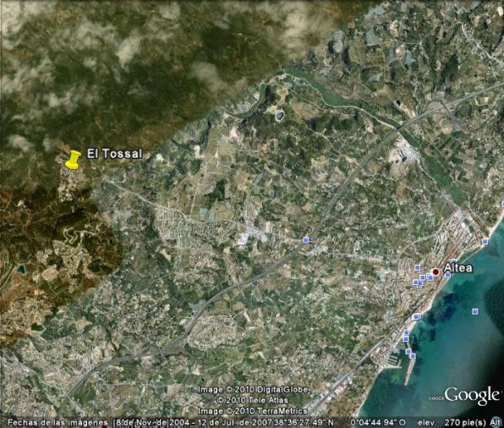Open the blue photo icon beside the motorway
This screenshot has height=428, width=504.
tap(305, 239)
